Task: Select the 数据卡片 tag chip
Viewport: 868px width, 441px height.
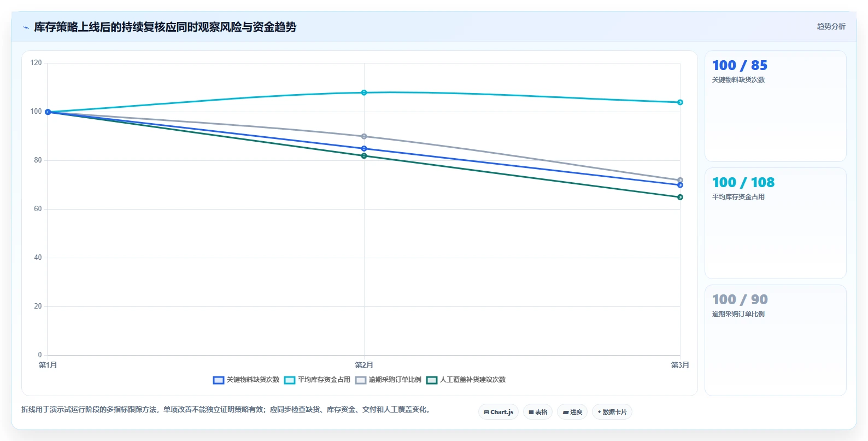Action: tap(612, 412)
